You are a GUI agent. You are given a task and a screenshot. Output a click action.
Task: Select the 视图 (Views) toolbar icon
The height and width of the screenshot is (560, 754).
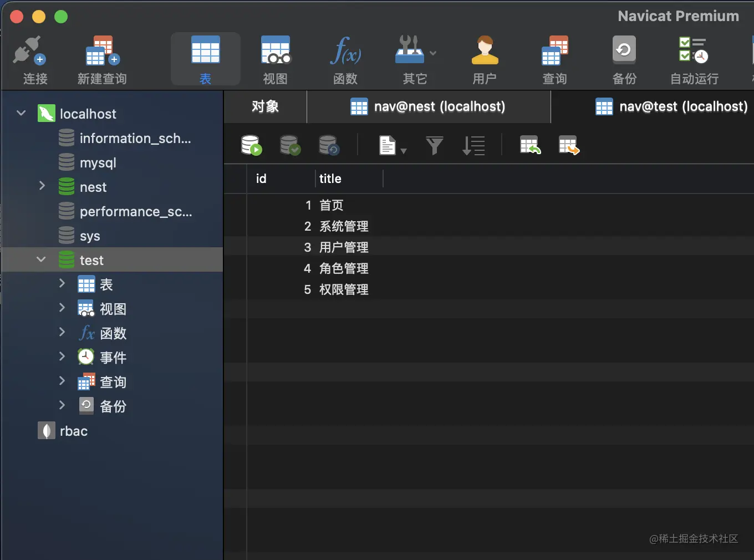point(276,58)
